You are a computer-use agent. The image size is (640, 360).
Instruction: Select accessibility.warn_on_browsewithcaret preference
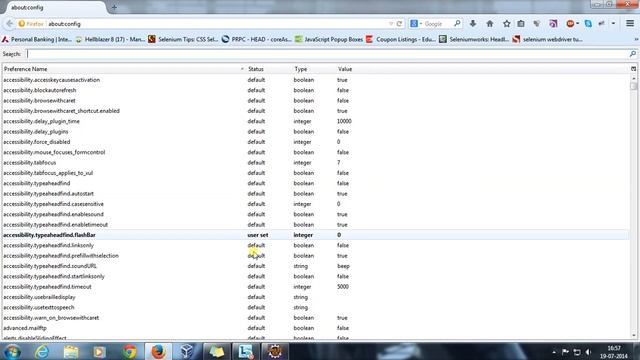(51, 318)
